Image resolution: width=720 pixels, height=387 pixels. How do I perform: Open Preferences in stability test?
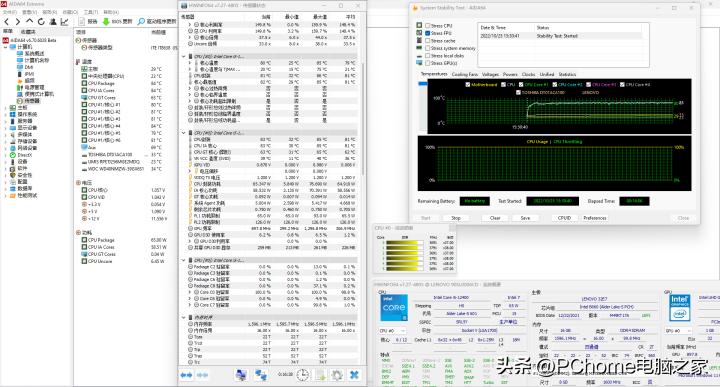tap(595, 218)
